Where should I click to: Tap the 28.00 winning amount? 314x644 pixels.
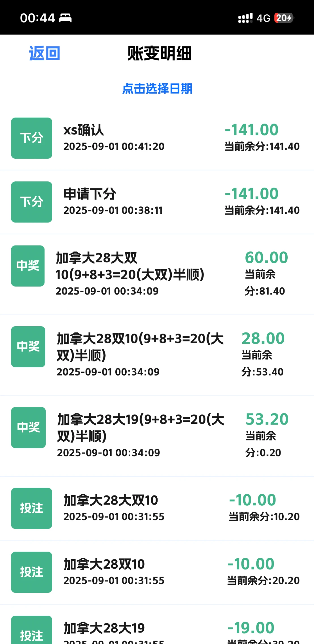point(263,338)
